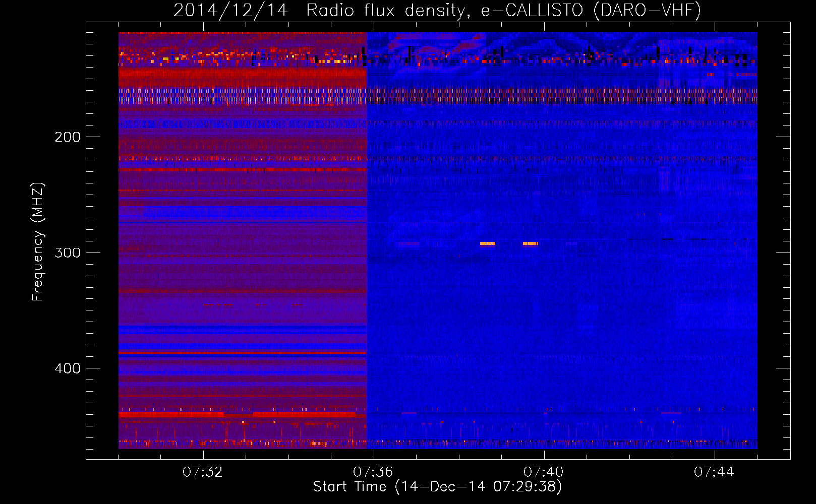
Task: Click the 300 frequency tick label
Action: 68,253
